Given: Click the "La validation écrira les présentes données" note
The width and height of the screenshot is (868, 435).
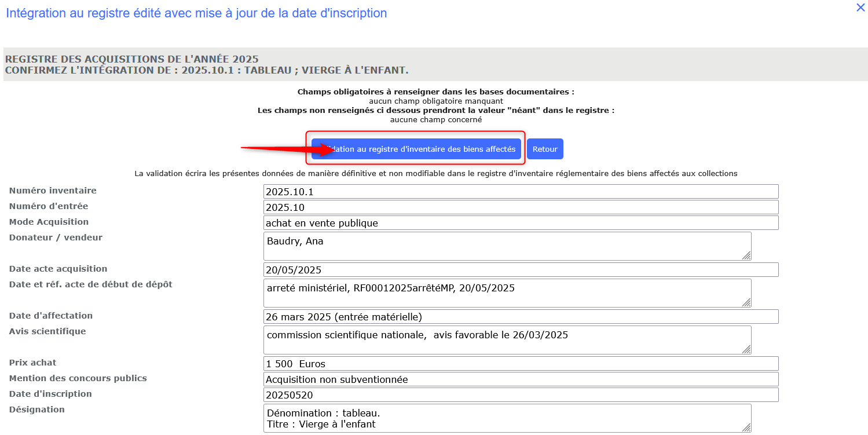Looking at the screenshot, I should (x=436, y=173).
